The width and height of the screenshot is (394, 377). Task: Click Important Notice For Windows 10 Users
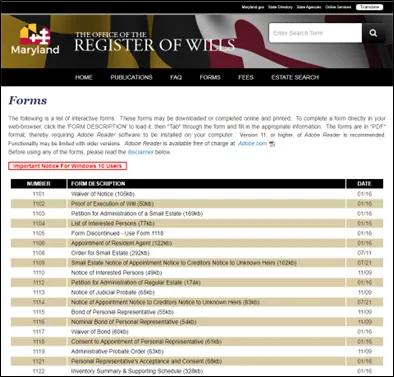coord(68,166)
